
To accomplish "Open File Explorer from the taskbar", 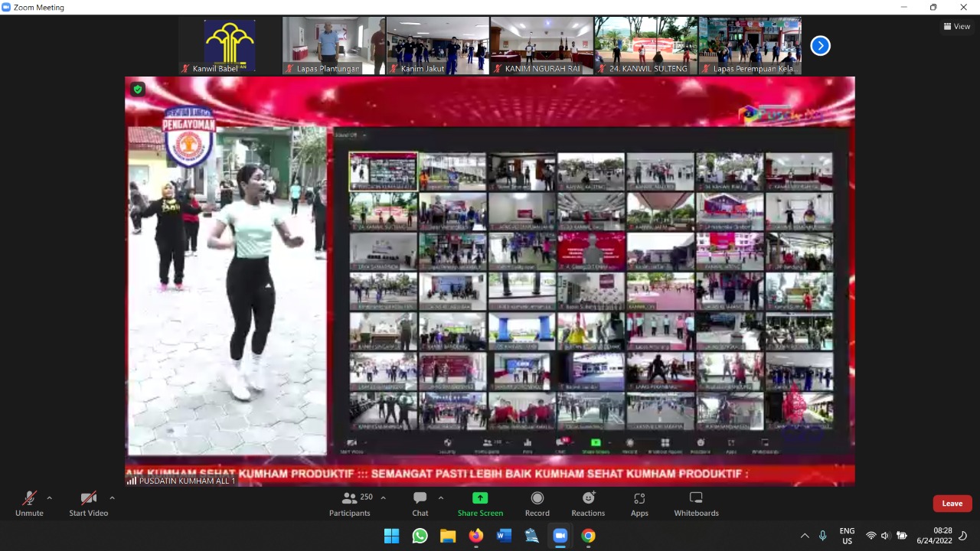I will pyautogui.click(x=448, y=536).
